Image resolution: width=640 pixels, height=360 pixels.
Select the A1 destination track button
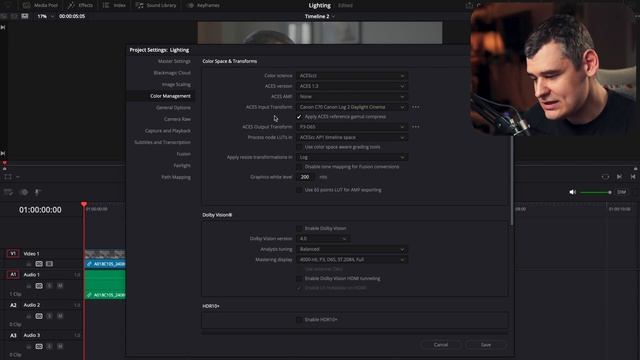[x=13, y=274]
